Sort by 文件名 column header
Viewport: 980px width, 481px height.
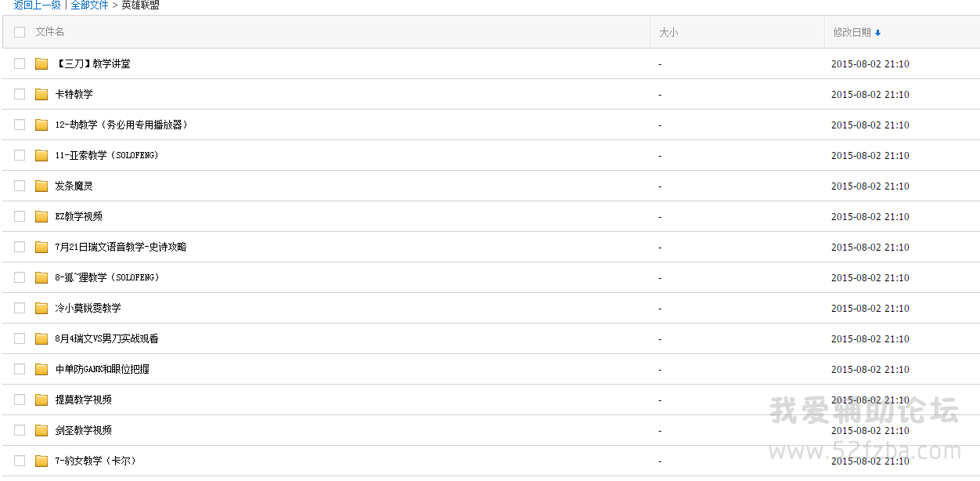[50, 32]
